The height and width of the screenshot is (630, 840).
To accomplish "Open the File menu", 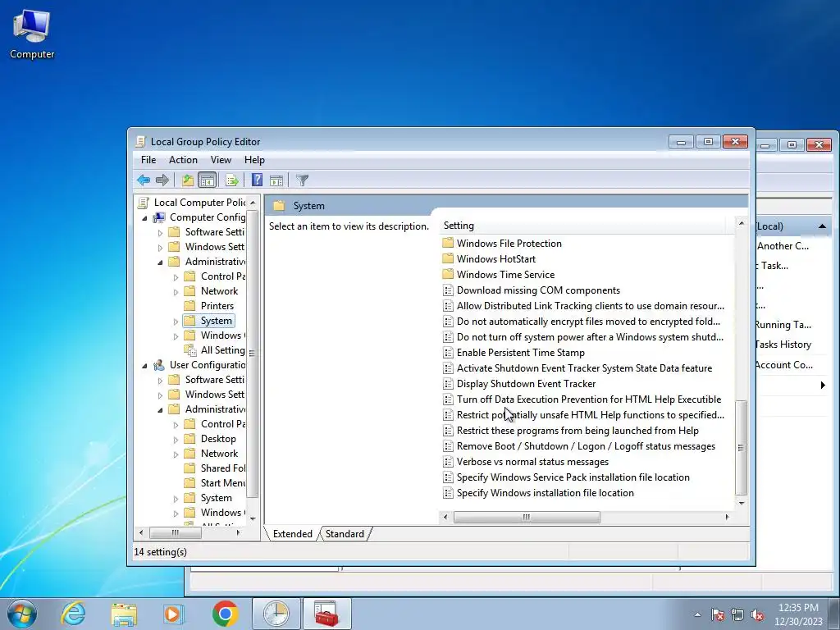I will 148,160.
